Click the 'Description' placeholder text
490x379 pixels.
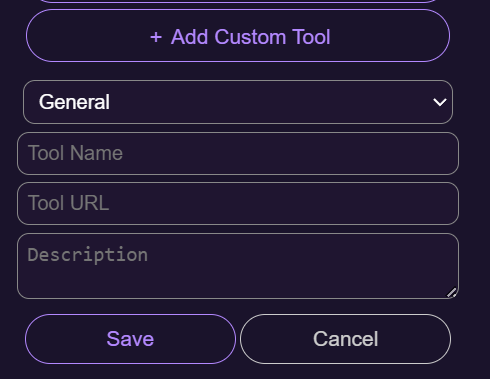[x=88, y=255]
